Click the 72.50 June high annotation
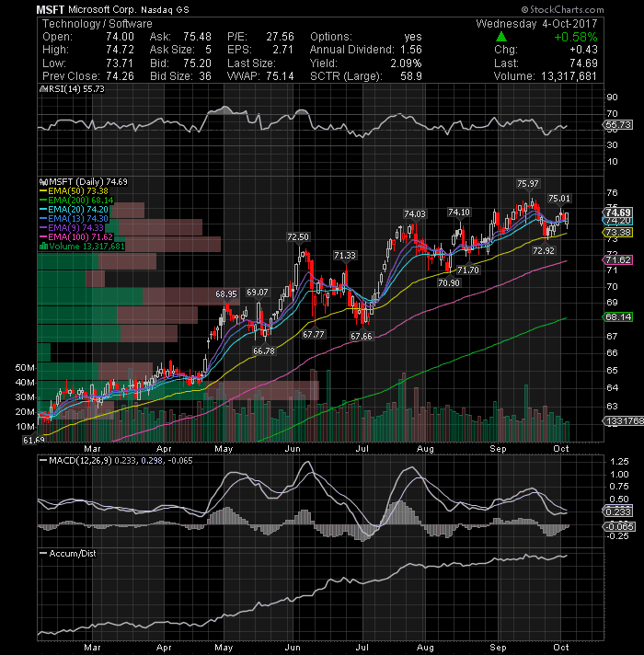644x655 pixels. click(298, 236)
